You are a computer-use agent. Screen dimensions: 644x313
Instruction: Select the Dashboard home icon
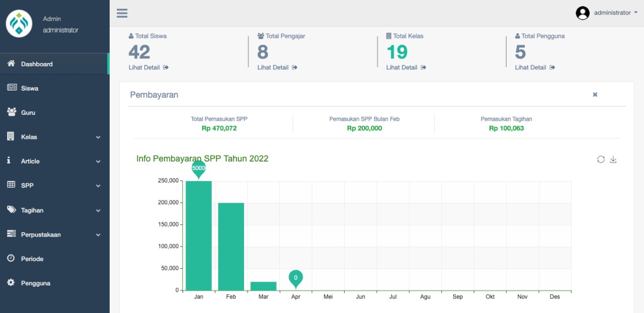[x=11, y=64]
